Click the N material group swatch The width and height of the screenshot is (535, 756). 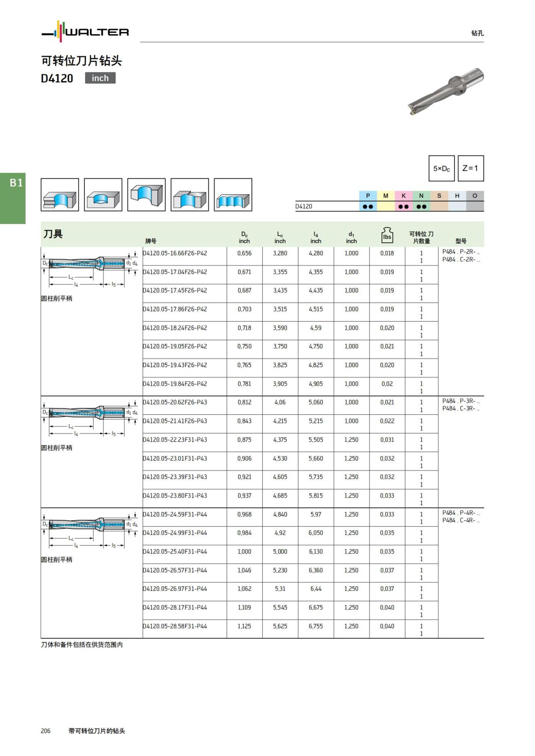click(421, 196)
